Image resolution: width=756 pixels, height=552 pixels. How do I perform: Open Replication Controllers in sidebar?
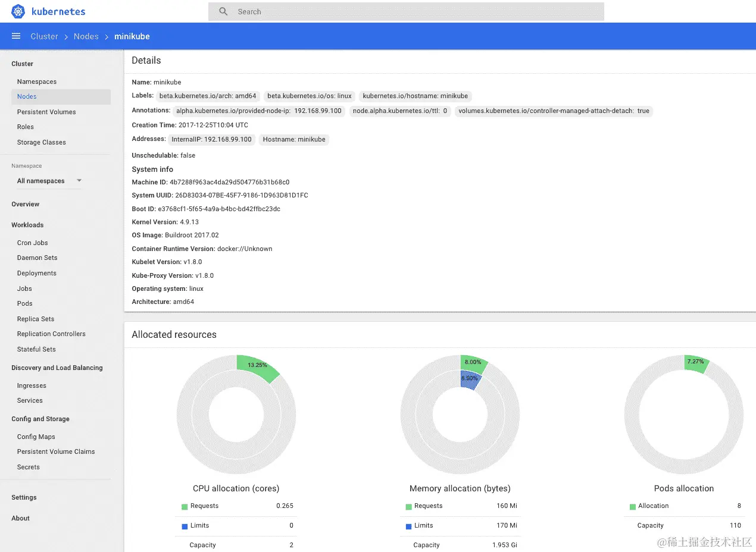(51, 334)
